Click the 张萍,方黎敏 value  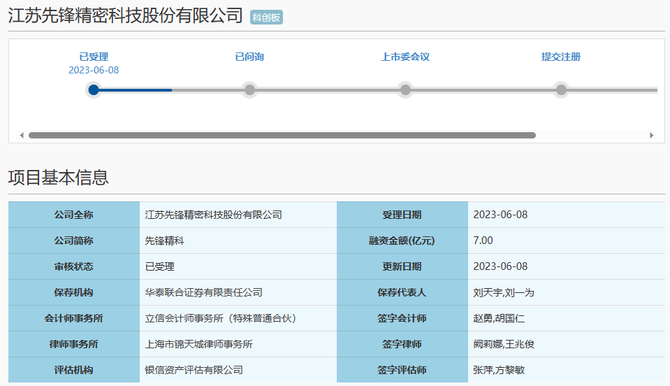tap(499, 370)
